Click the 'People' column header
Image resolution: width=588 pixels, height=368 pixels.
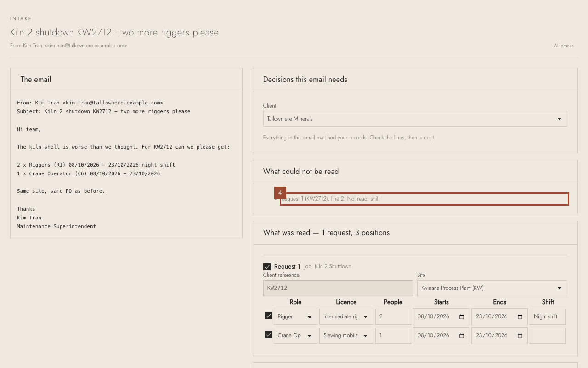tap(393, 302)
